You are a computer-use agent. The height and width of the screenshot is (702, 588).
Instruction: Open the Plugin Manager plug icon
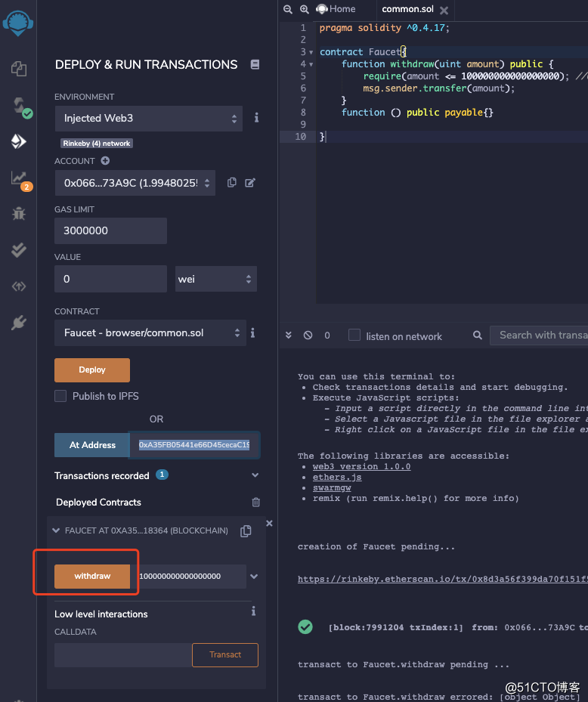coord(18,323)
